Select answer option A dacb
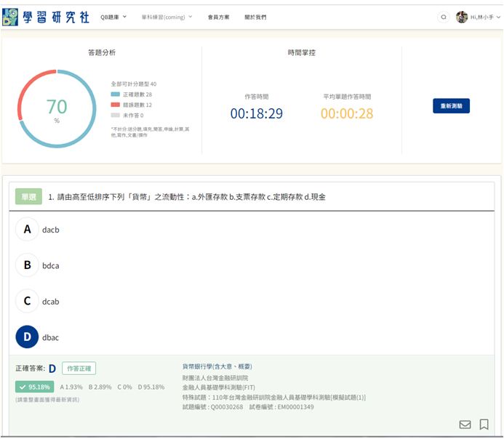The height and width of the screenshot is (439, 504). pyautogui.click(x=28, y=230)
